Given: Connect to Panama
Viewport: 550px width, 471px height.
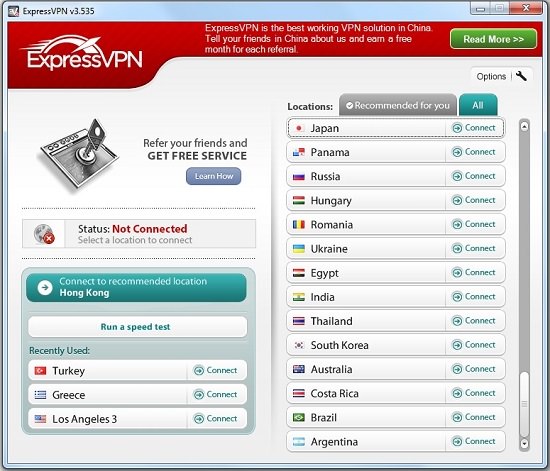Looking at the screenshot, I should (474, 152).
